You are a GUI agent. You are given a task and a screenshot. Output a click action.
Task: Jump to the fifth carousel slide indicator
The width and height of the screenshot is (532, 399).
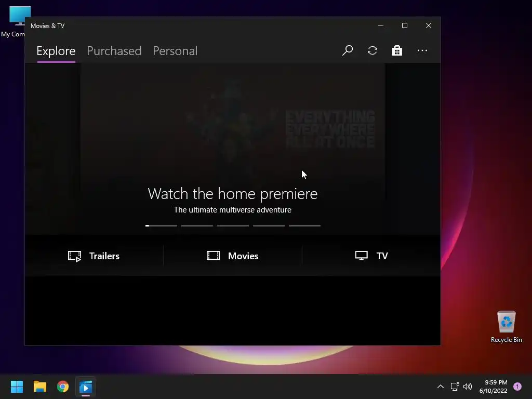304,225
